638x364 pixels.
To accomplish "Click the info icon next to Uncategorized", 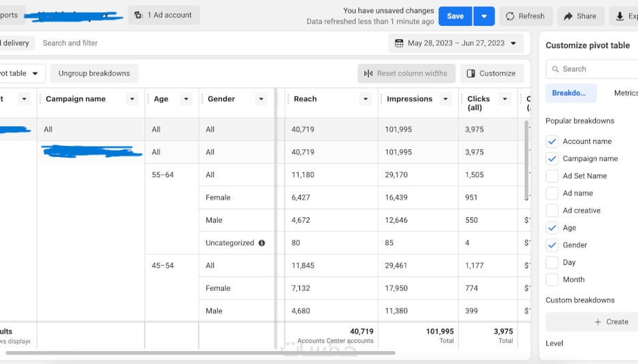I will tap(262, 243).
